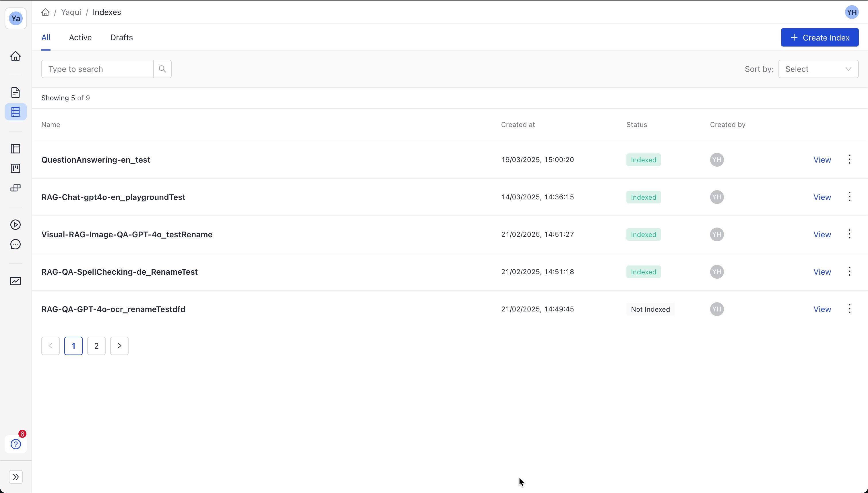Click the home icon in breadcrumb
Viewport: 868px width, 493px height.
pyautogui.click(x=45, y=12)
